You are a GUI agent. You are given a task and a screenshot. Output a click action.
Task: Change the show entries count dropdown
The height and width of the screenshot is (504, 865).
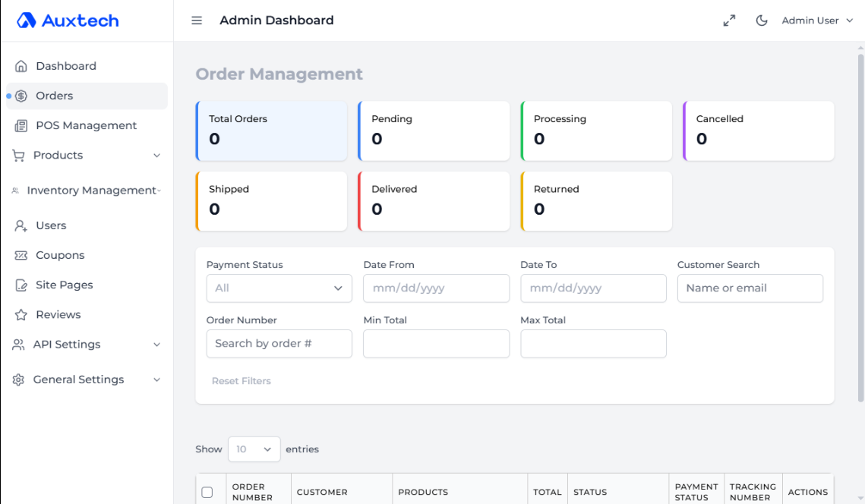tap(254, 449)
